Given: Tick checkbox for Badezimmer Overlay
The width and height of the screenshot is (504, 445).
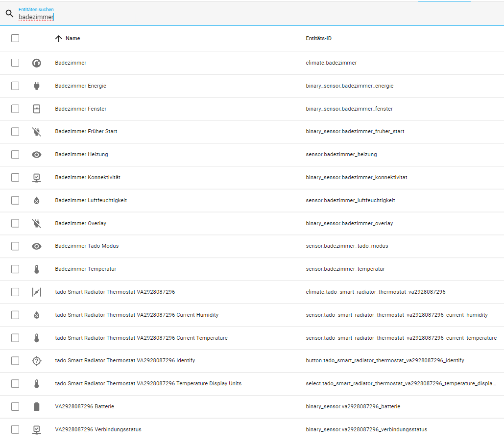Looking at the screenshot, I should click(x=15, y=223).
